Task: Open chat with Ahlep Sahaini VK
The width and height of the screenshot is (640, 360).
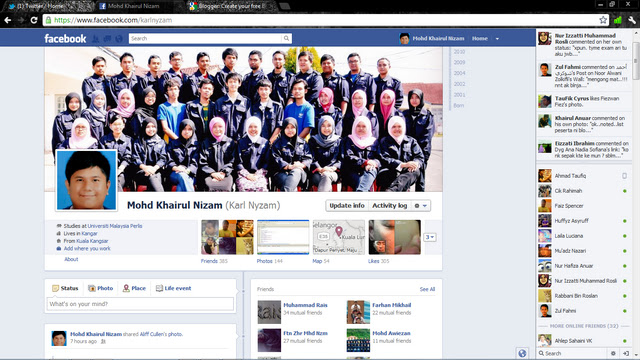Action: (x=583, y=341)
